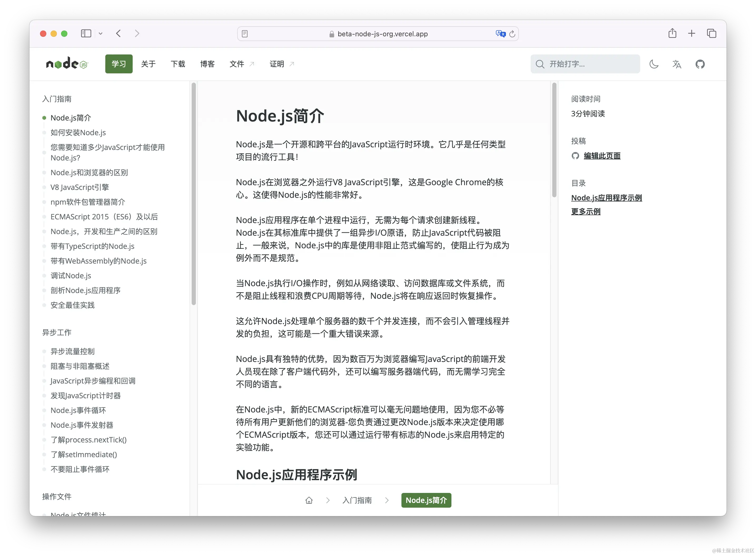Screen dimensions: 756x555
Task: Open the sidebar options dropdown chevron
Action: point(101,34)
